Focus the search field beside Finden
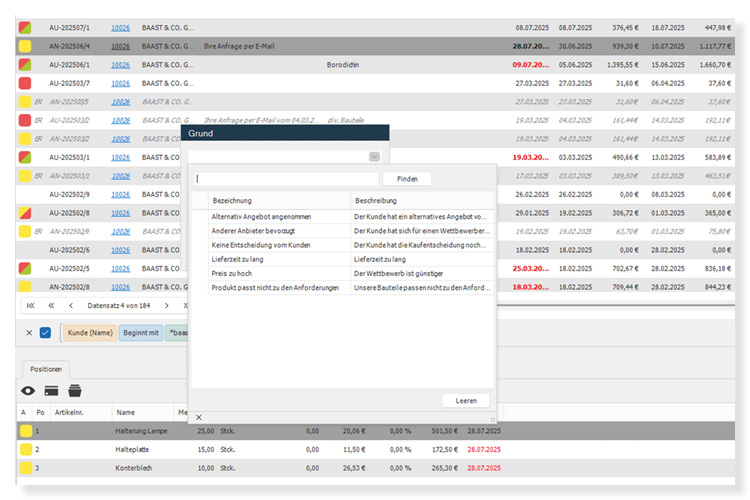 (x=286, y=179)
